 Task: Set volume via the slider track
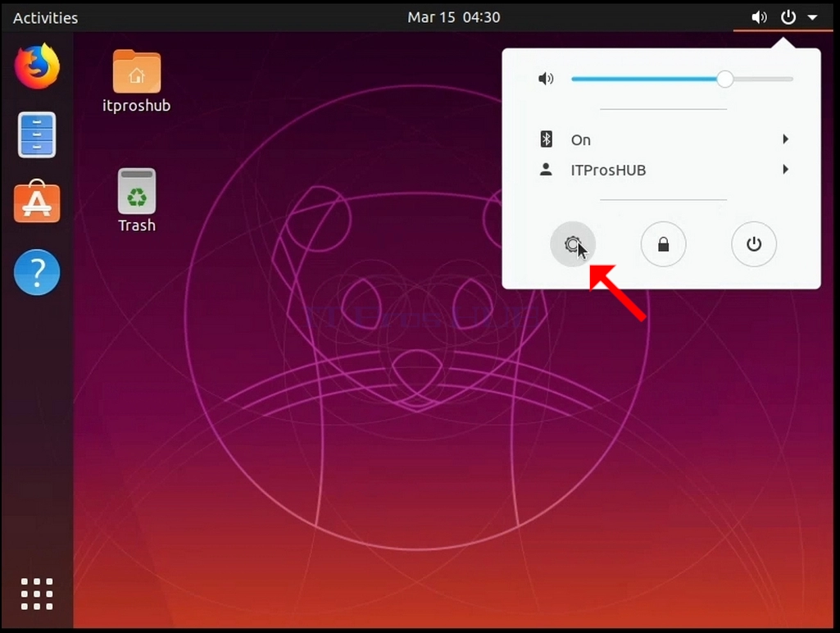[682, 79]
